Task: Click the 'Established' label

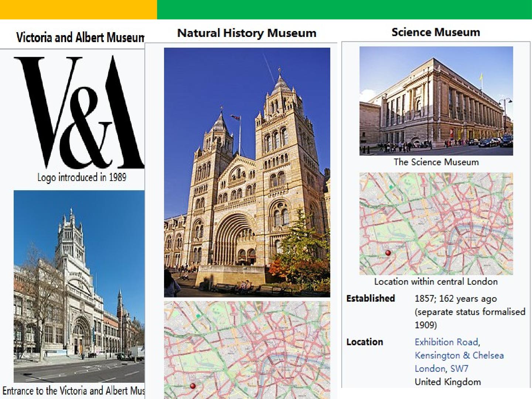Action: (371, 298)
